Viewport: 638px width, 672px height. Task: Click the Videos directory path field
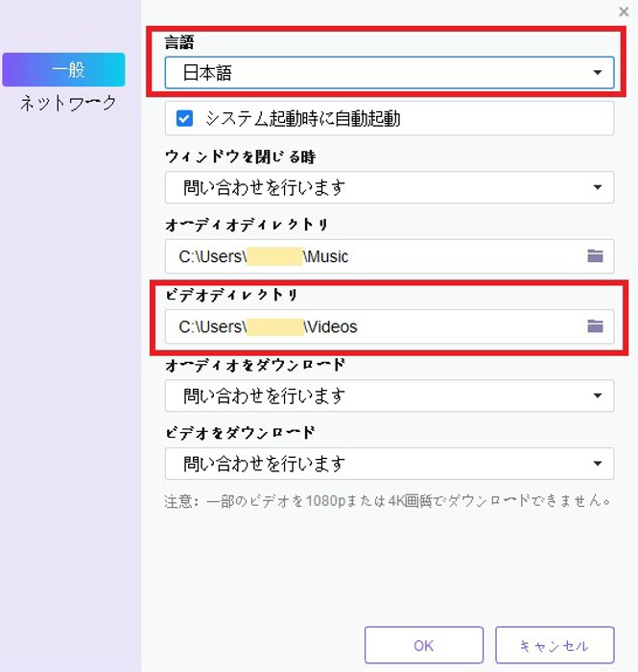point(390,326)
